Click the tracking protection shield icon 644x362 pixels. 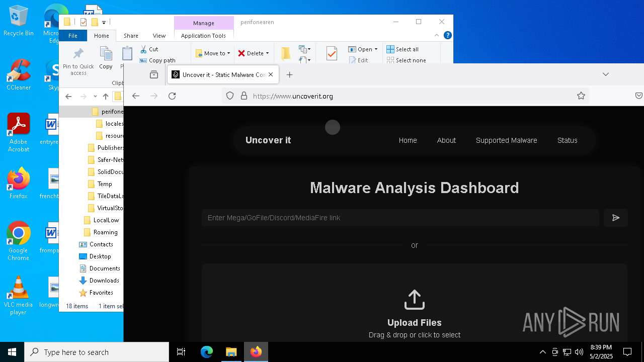pyautogui.click(x=230, y=96)
